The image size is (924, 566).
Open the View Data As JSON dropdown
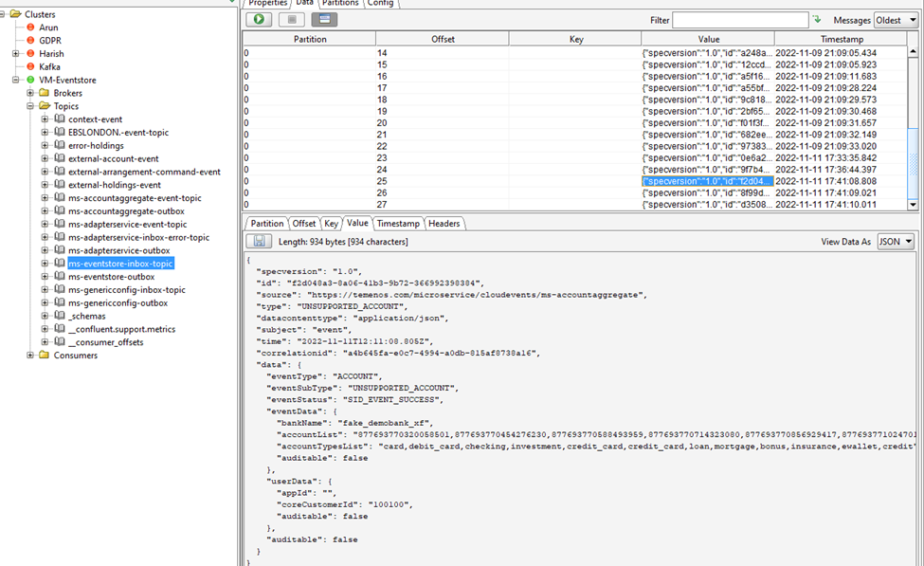pos(896,242)
